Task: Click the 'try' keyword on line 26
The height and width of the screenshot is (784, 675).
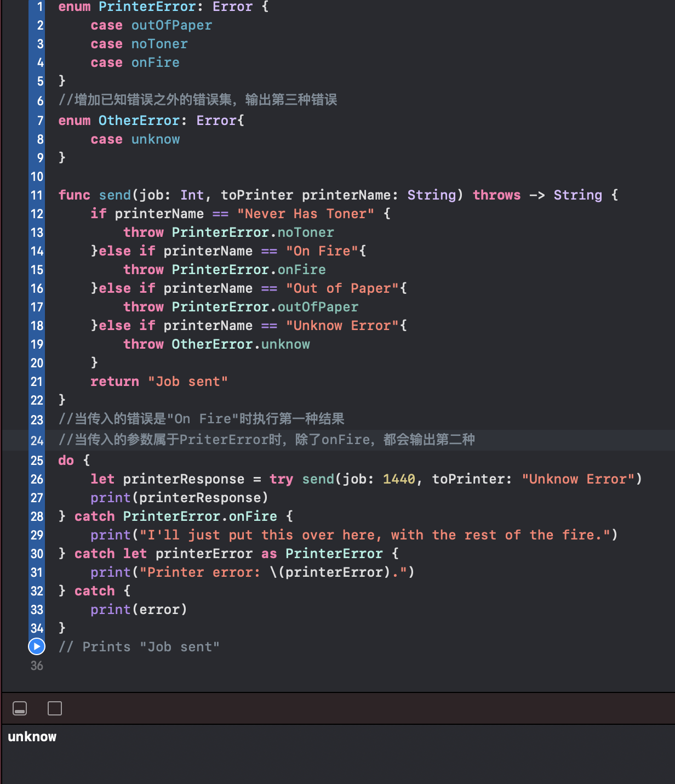Action: 281,479
